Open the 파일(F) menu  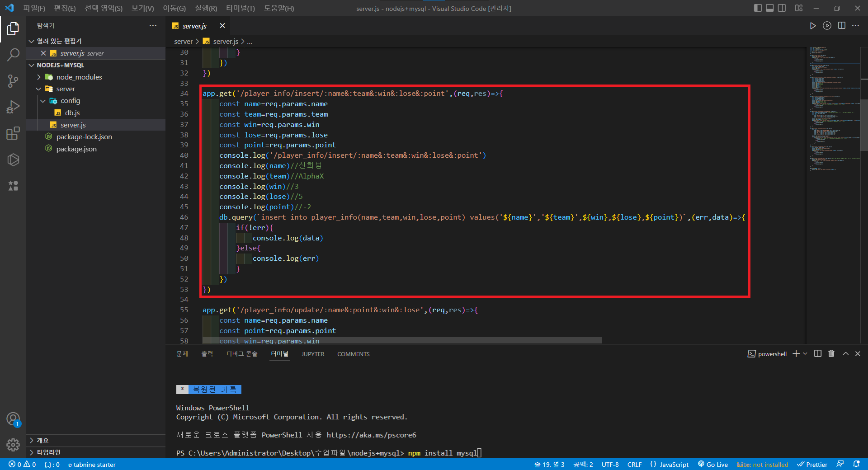(x=34, y=8)
